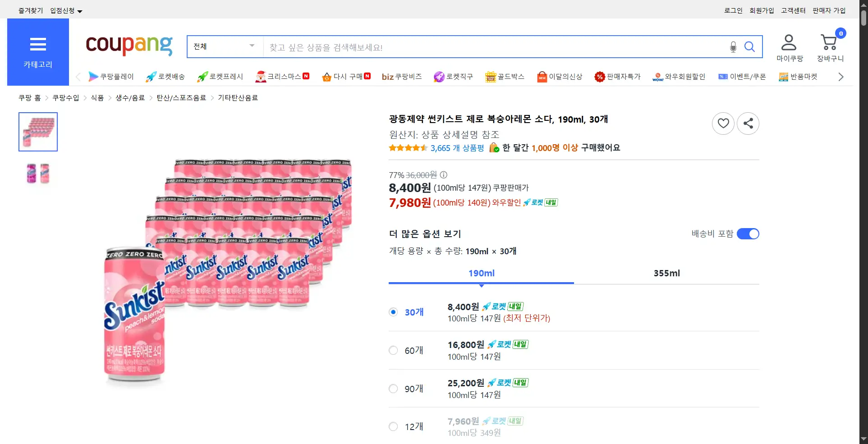Click the 로그인 link
The height and width of the screenshot is (444, 868).
(x=733, y=10)
